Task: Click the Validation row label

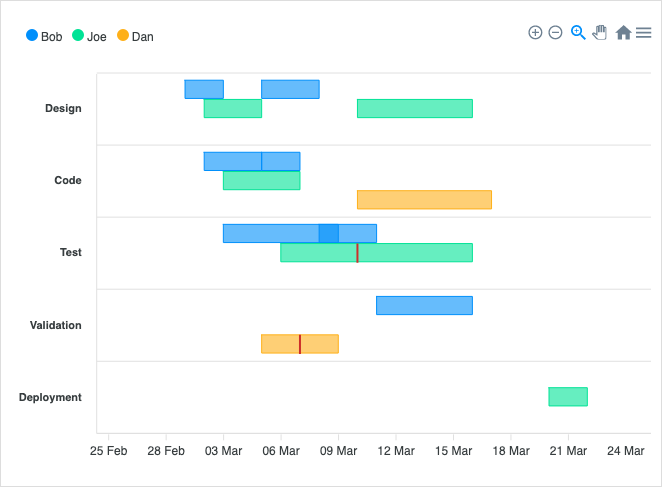Action: point(56,326)
